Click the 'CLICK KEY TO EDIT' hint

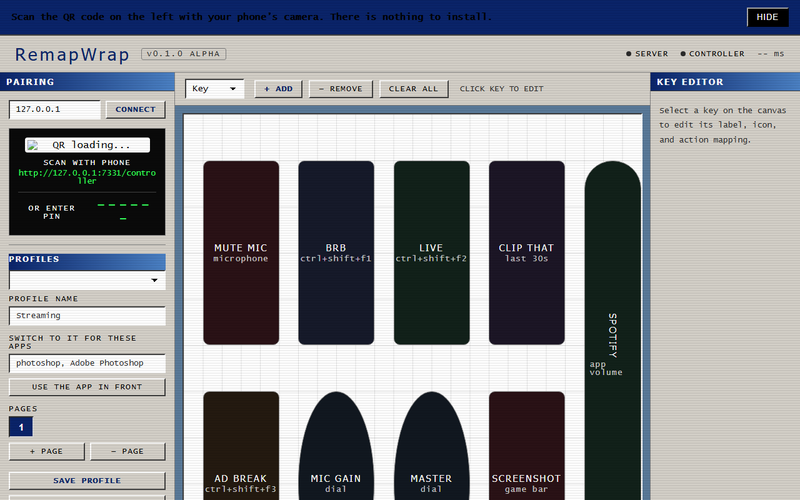coord(502,89)
